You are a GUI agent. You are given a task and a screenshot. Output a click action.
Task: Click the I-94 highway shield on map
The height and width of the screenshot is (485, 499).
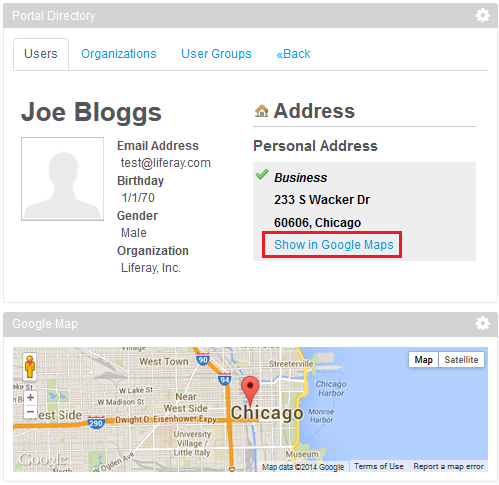coord(225,380)
